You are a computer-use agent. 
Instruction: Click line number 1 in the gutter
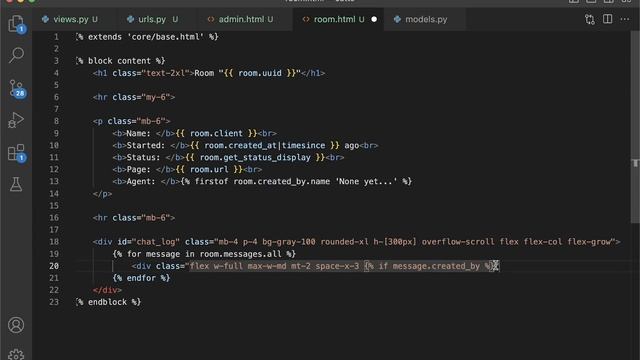[x=56, y=37]
